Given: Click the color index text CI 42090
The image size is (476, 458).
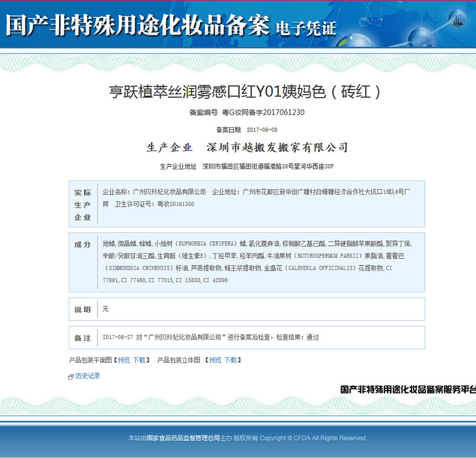Looking at the screenshot, I should coord(215,280).
